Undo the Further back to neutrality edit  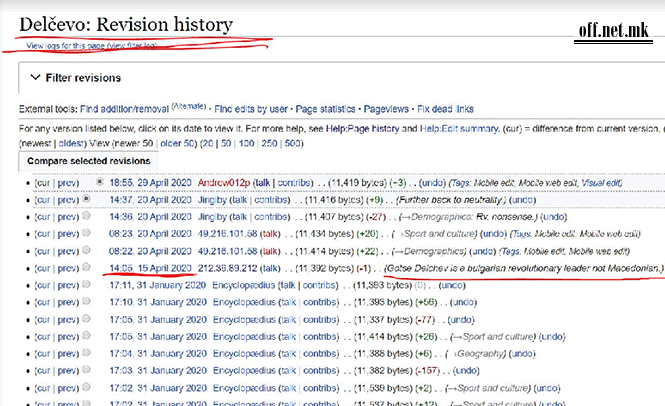click(522, 200)
